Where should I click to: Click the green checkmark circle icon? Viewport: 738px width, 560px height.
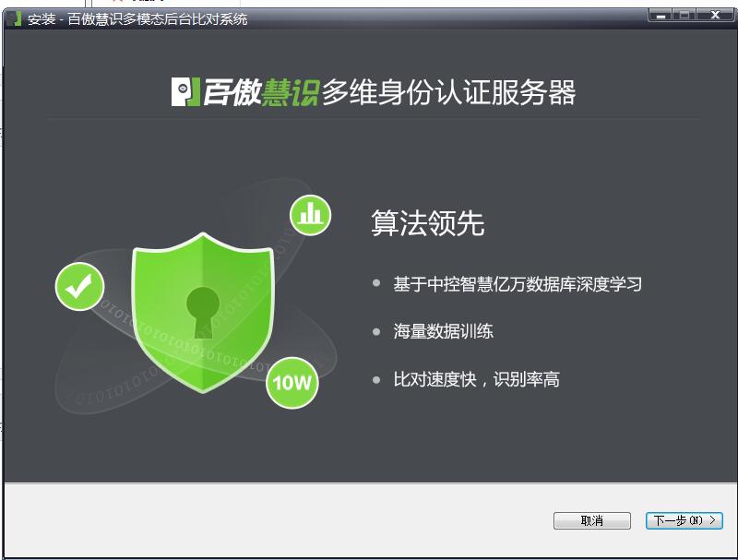coord(79,286)
